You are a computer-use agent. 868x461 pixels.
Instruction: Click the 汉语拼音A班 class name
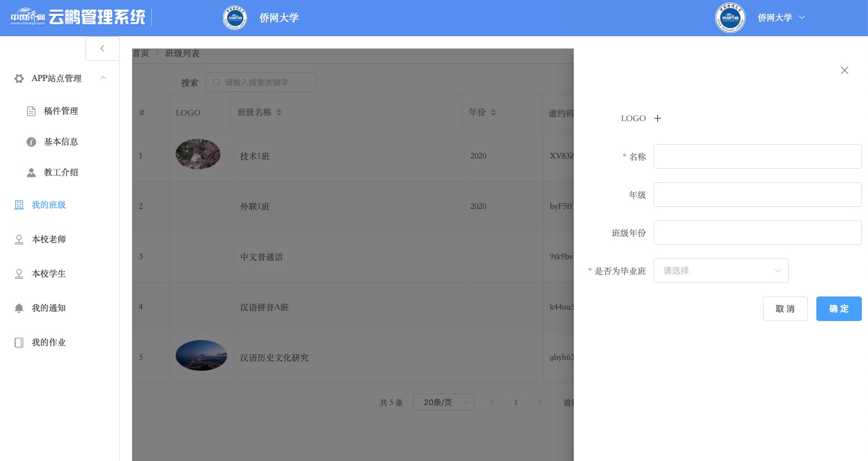[264, 308]
